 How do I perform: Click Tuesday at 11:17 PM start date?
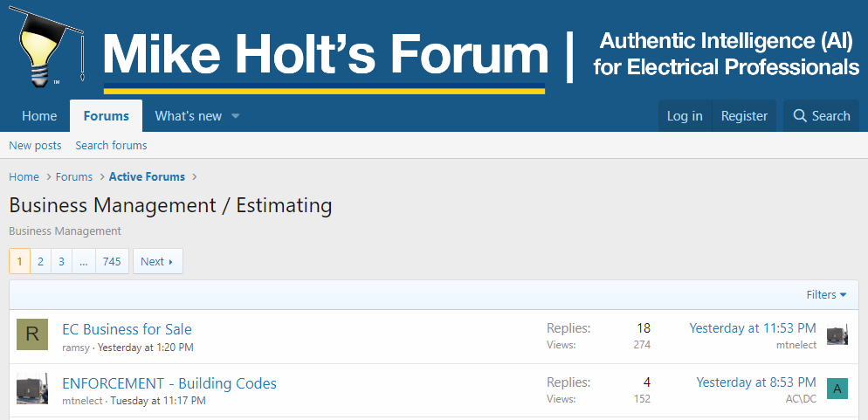coord(158,401)
